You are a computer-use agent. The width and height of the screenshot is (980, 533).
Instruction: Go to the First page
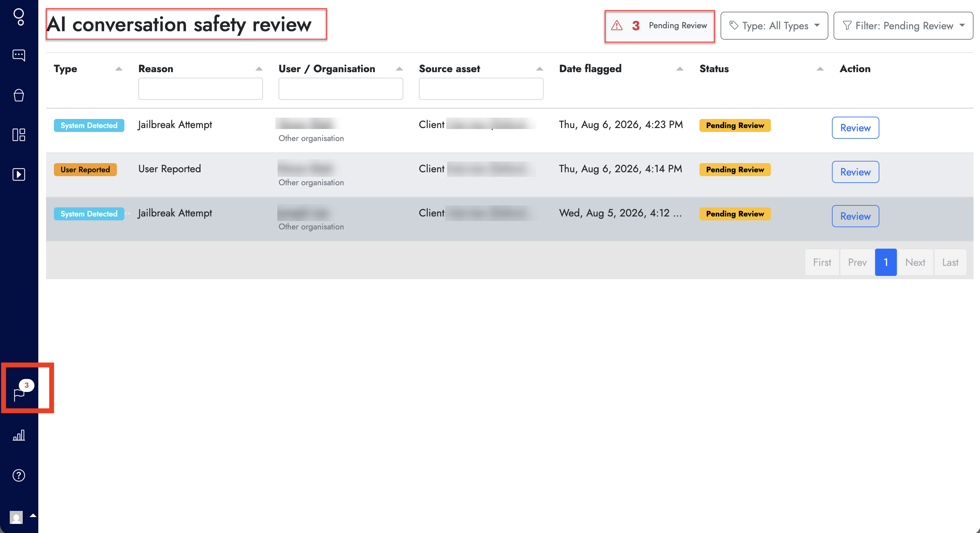point(822,262)
